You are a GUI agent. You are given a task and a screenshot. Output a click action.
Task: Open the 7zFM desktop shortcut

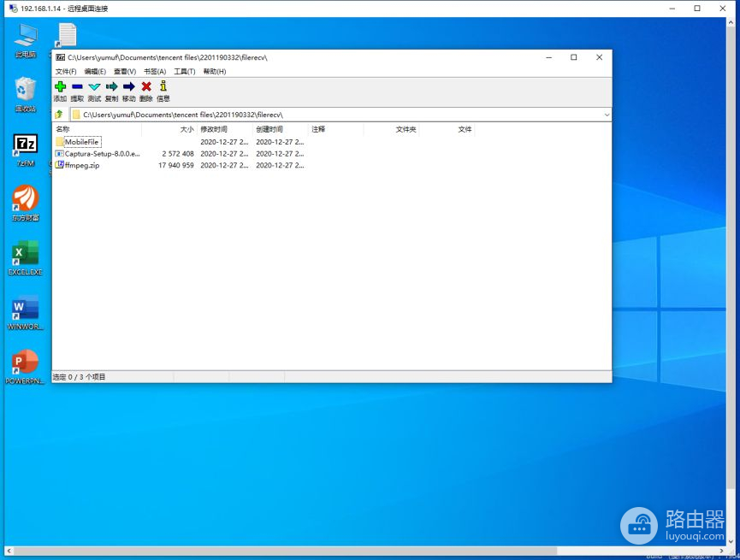pos(26,148)
